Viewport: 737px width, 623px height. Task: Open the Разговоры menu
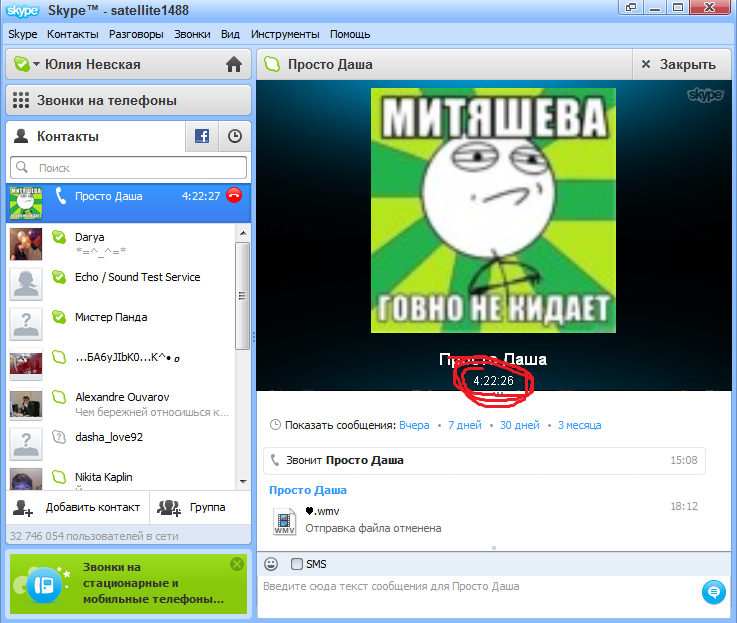point(136,34)
